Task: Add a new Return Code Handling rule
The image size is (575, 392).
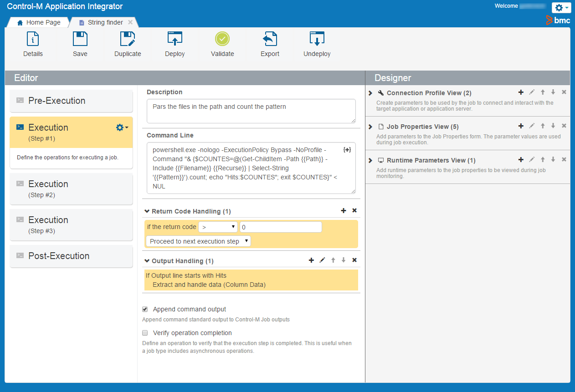Action: pos(344,211)
